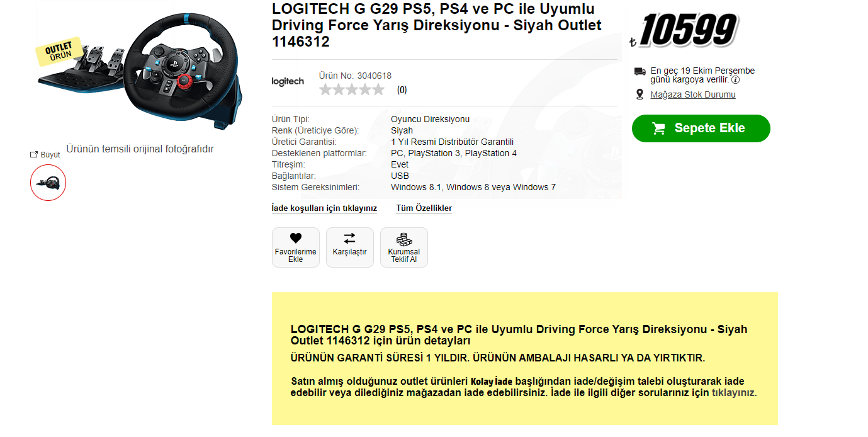Viewport: 868px width, 437px height.
Task: Add to favorites with heart icon
Action: (296, 247)
